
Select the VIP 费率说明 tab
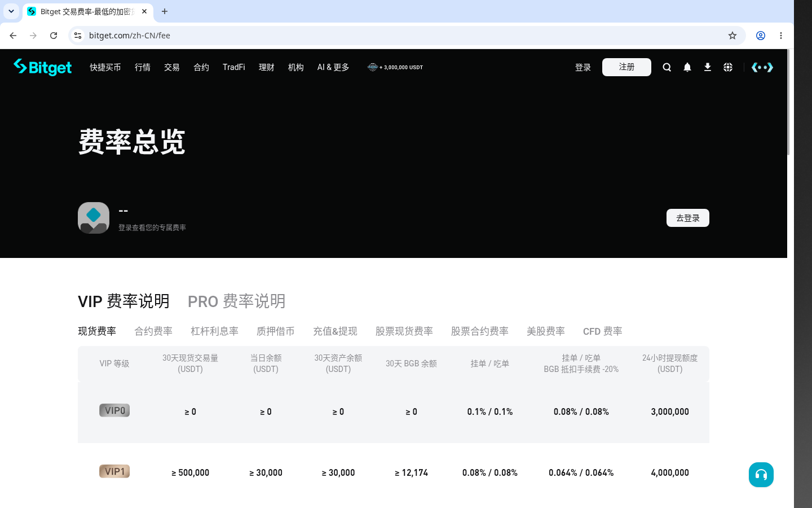pos(123,301)
